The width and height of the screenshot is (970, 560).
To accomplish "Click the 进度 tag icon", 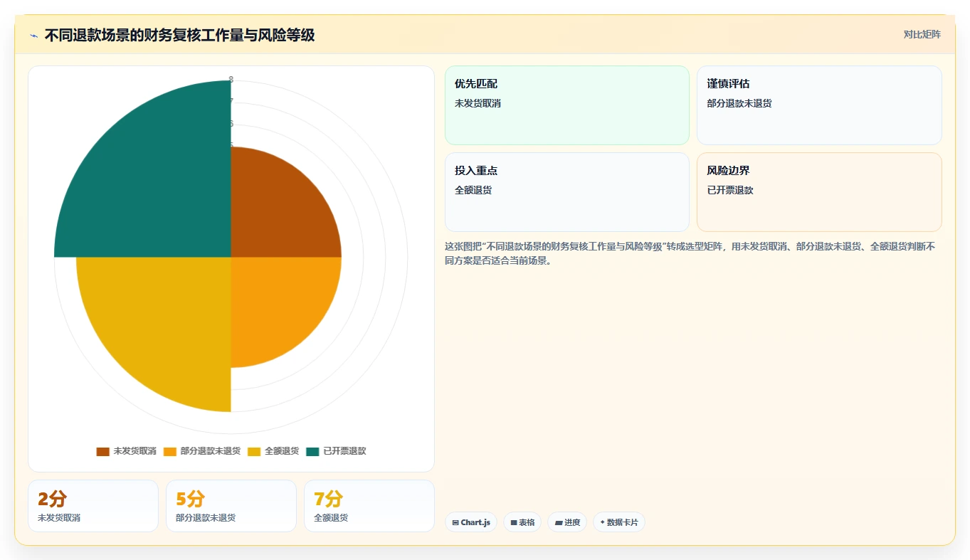I will tap(559, 523).
